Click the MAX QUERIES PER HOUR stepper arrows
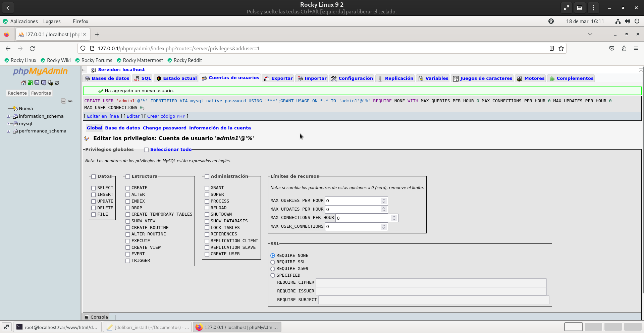644x333 pixels. (x=383, y=201)
